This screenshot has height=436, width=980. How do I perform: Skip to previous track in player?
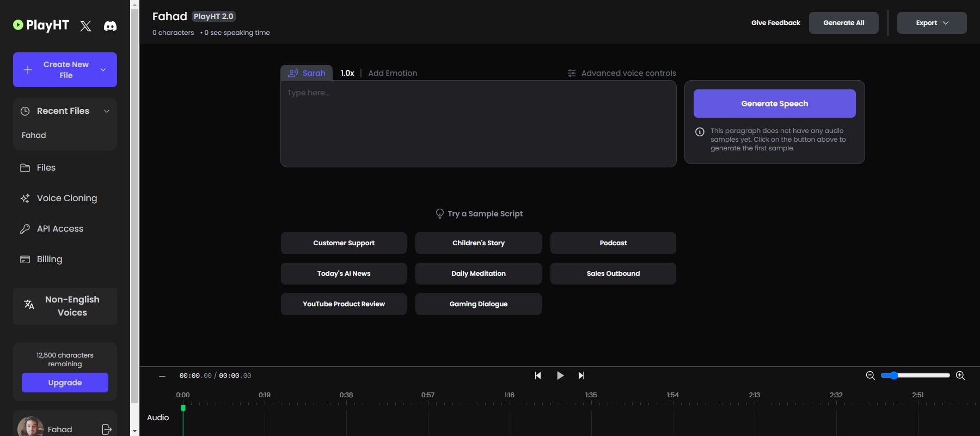[x=538, y=376]
